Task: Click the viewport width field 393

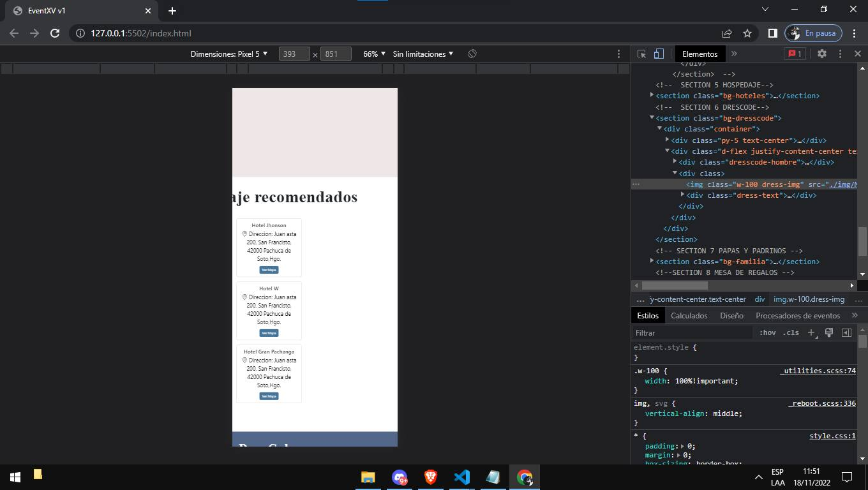Action: (294, 54)
